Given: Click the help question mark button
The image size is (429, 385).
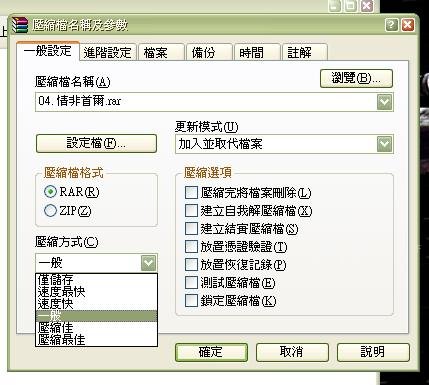Looking at the screenshot, I should tap(392, 25).
